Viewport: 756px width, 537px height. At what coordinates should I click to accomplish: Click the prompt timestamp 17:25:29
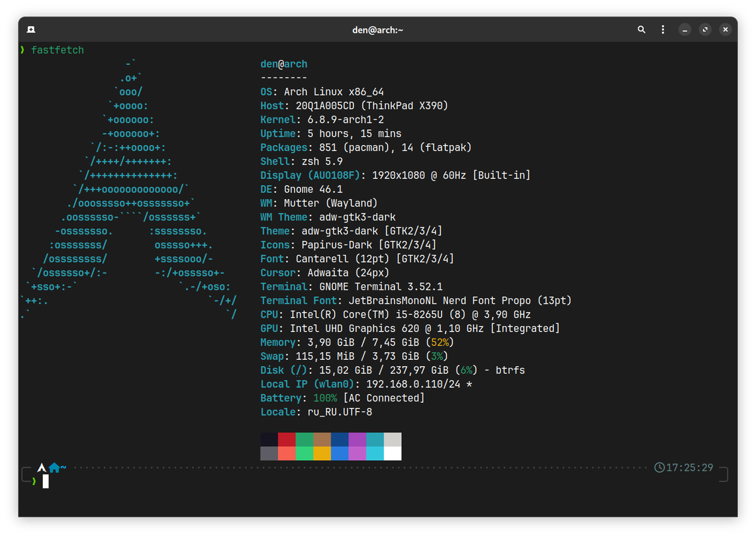[690, 468]
